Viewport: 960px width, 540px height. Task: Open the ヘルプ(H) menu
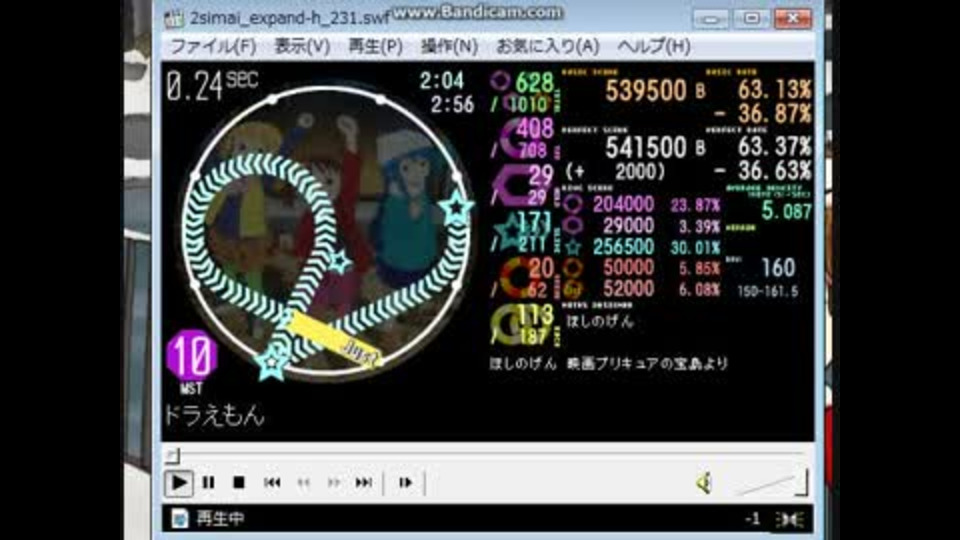click(x=653, y=47)
